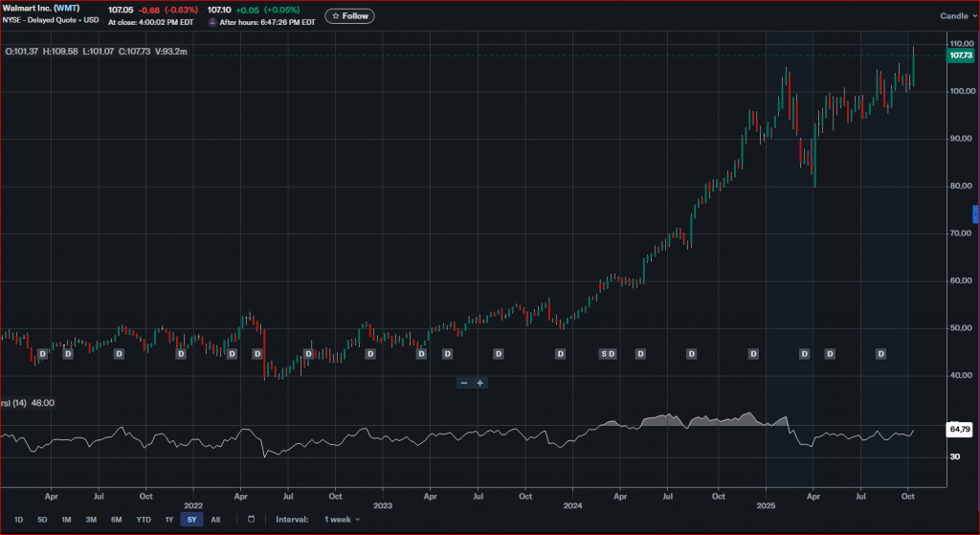Select the All range tab
This screenshot has width=980, height=535.
(x=215, y=519)
